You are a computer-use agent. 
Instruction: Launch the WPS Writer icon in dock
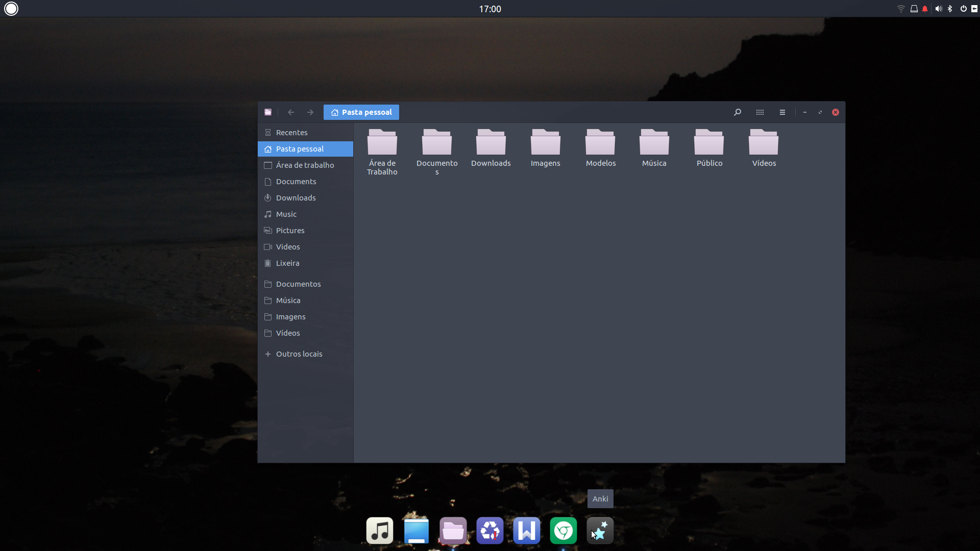527,531
